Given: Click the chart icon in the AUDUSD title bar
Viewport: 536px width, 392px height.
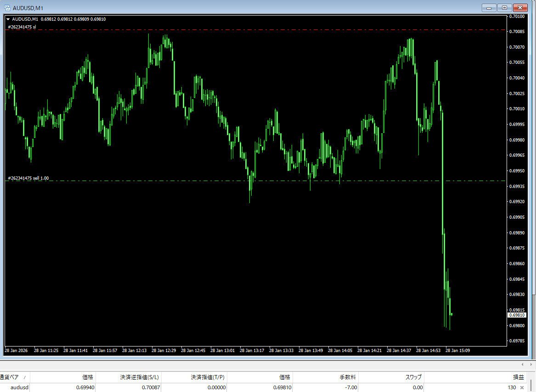Looking at the screenshot, I should pyautogui.click(x=7, y=7).
